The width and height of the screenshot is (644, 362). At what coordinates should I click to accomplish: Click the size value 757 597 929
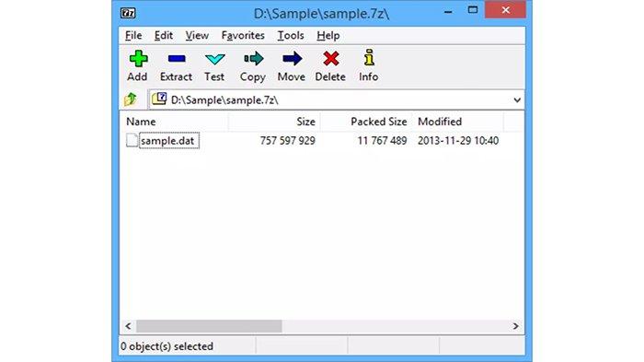287,141
